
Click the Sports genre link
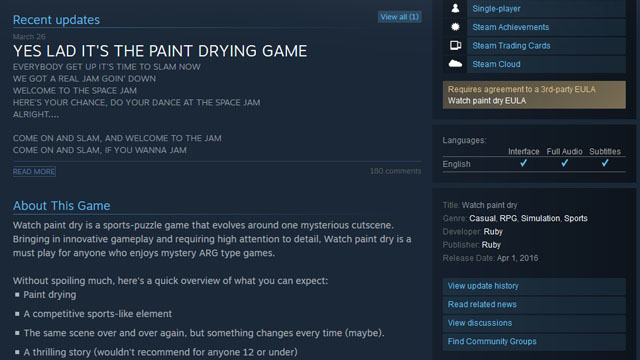click(x=576, y=218)
